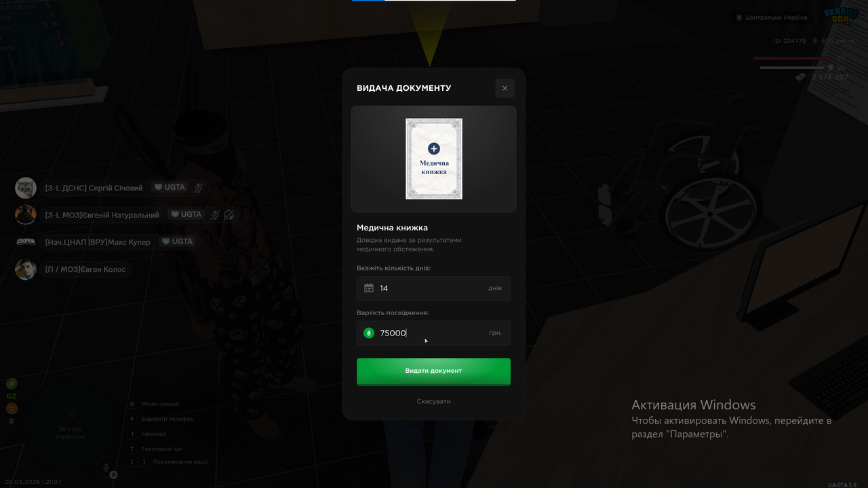Click the muted microphone icon for Сергій Січовий
The height and width of the screenshot is (488, 868).
198,188
